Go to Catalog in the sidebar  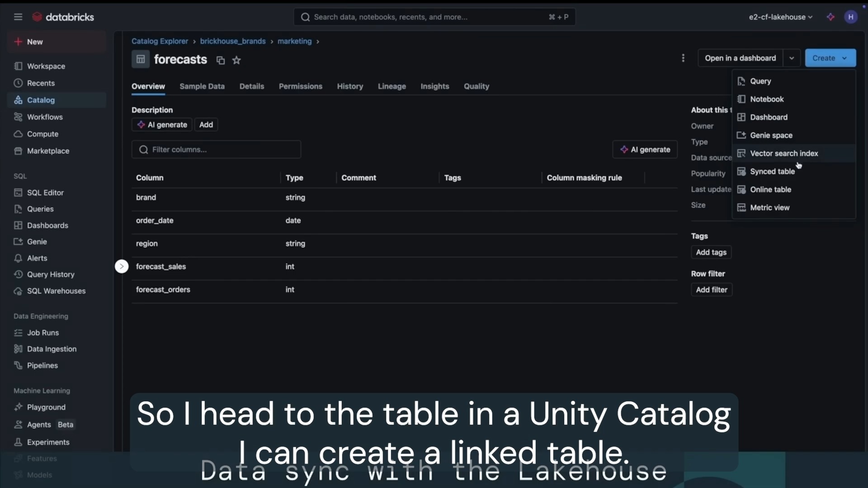coord(57,100)
